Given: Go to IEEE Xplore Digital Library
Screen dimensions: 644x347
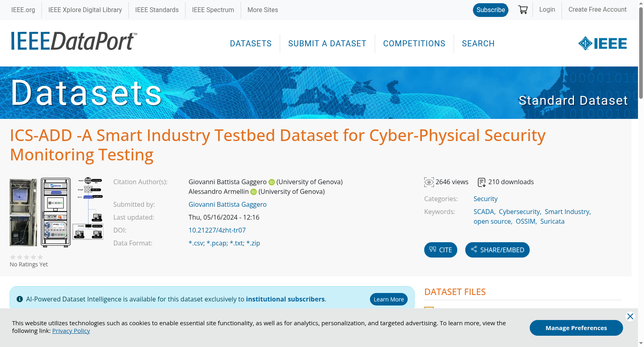Looking at the screenshot, I should pos(85,10).
